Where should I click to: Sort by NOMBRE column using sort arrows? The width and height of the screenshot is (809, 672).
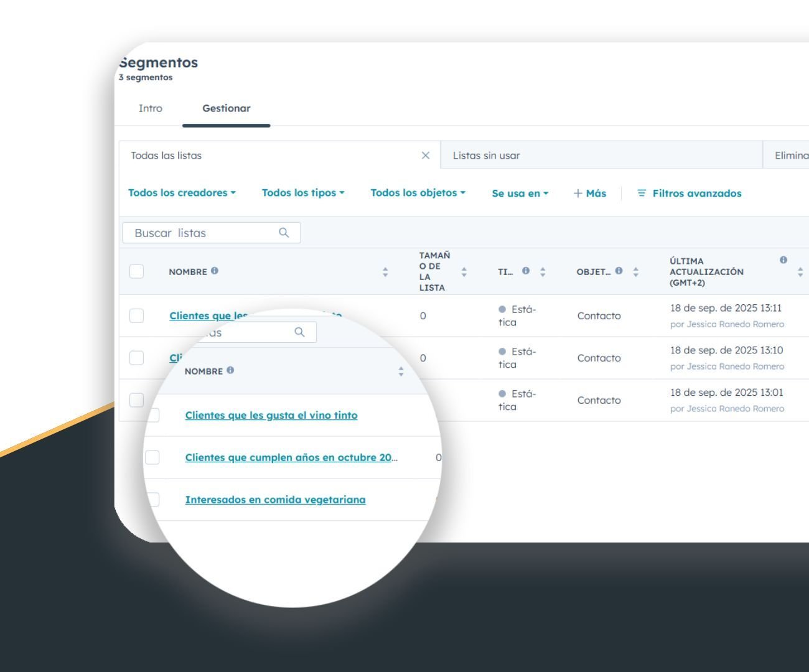tap(385, 272)
